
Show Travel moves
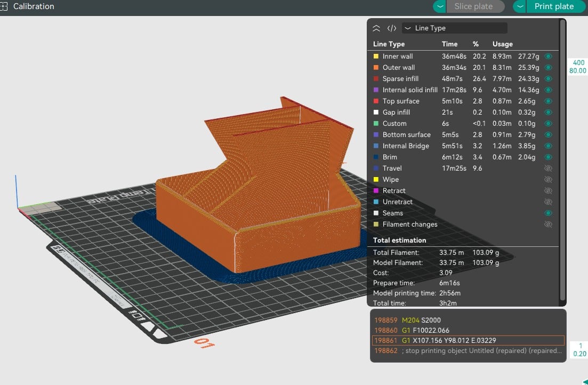point(548,169)
